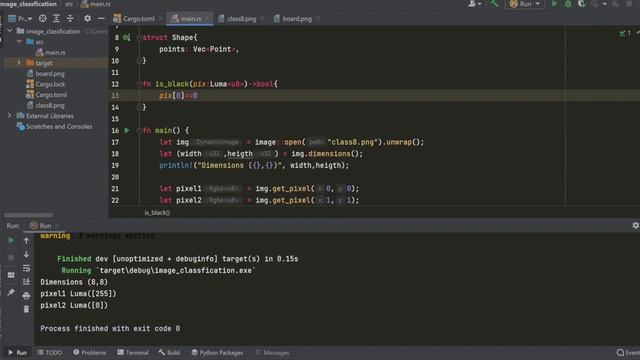The width and height of the screenshot is (640, 360).
Task: Click Select Opened File target icon
Action: [42, 19]
